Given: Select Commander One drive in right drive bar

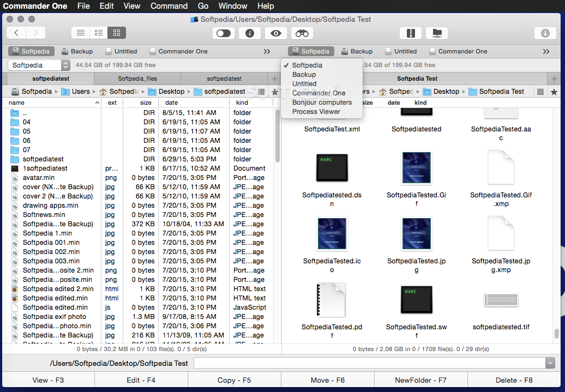Looking at the screenshot, I should click(458, 51).
